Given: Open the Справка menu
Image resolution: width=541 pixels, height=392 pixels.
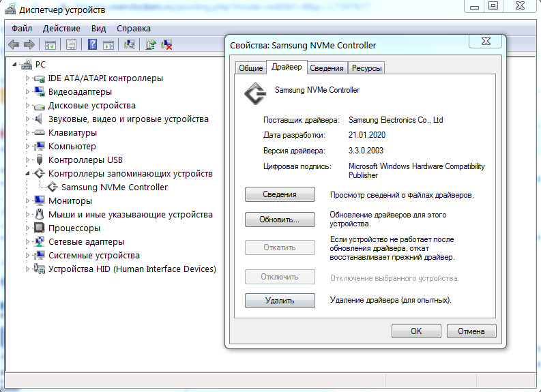Looking at the screenshot, I should (x=134, y=29).
